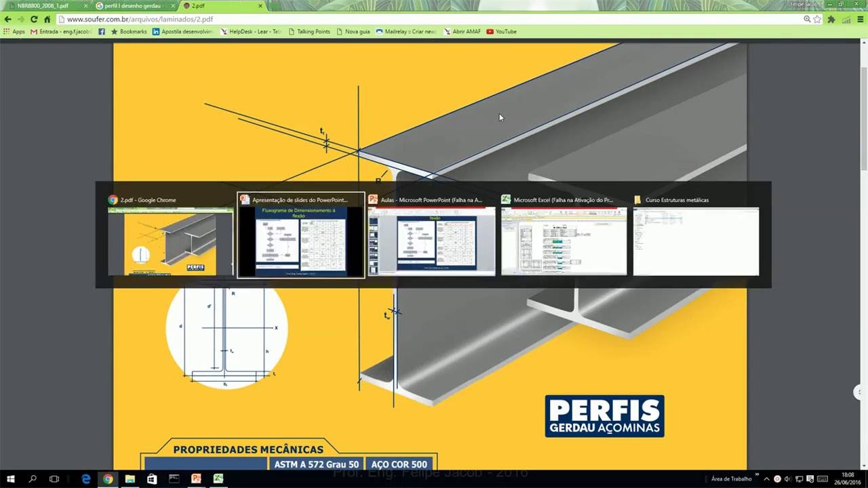Open the Facebook bookmark icon
The height and width of the screenshot is (488, 868).
[x=102, y=31]
